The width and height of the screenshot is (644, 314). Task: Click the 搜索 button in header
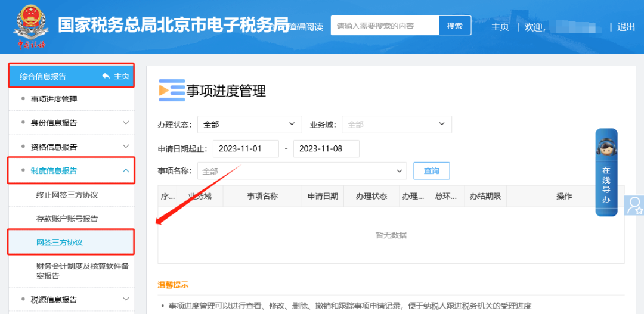[455, 26]
